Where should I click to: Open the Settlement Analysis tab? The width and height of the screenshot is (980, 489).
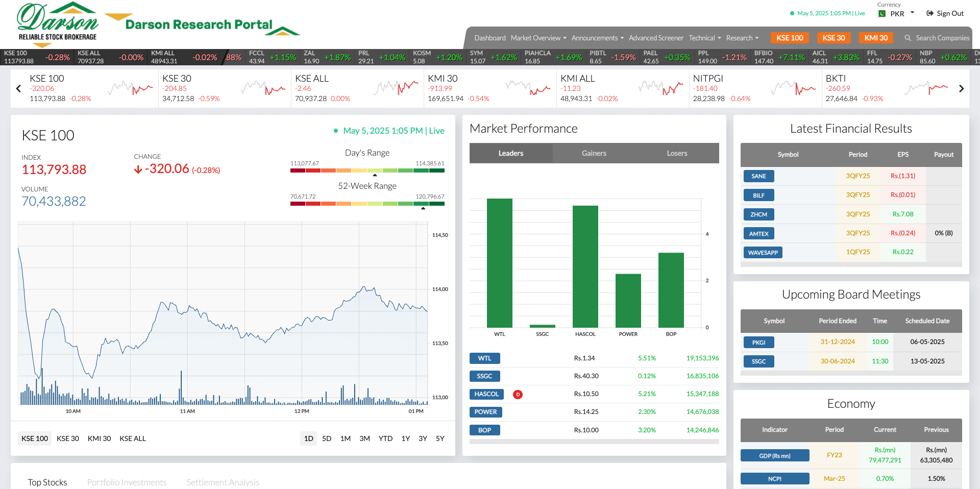[223, 482]
